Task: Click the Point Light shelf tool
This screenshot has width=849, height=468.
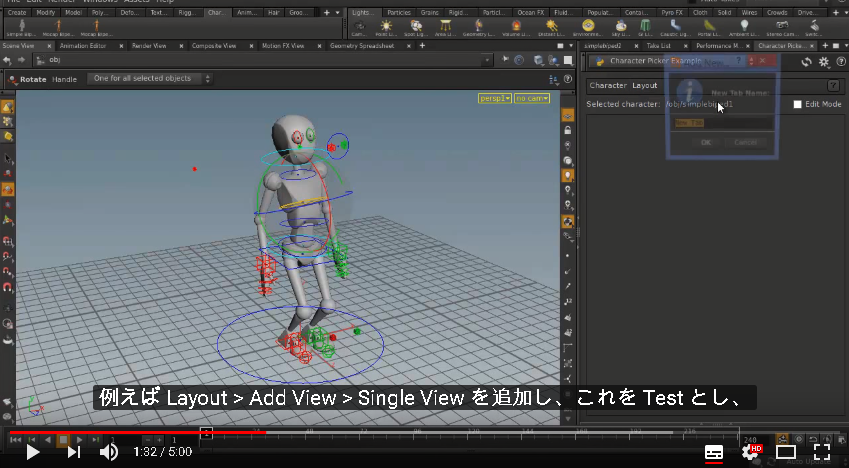Action: 386,27
